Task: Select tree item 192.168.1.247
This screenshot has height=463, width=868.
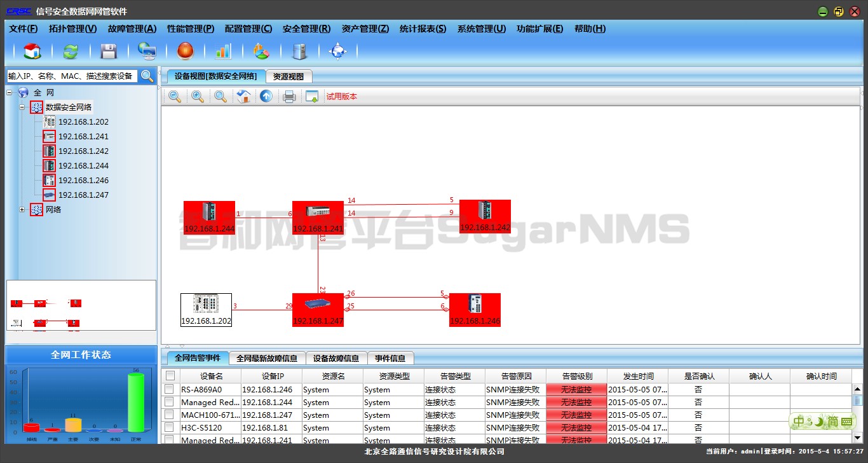Action: point(83,195)
